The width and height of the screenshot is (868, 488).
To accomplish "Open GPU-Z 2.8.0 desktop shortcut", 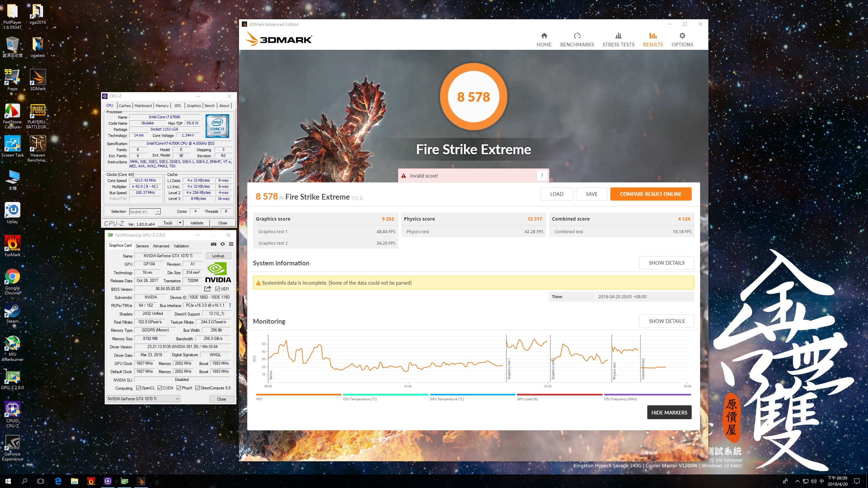I will point(13,380).
